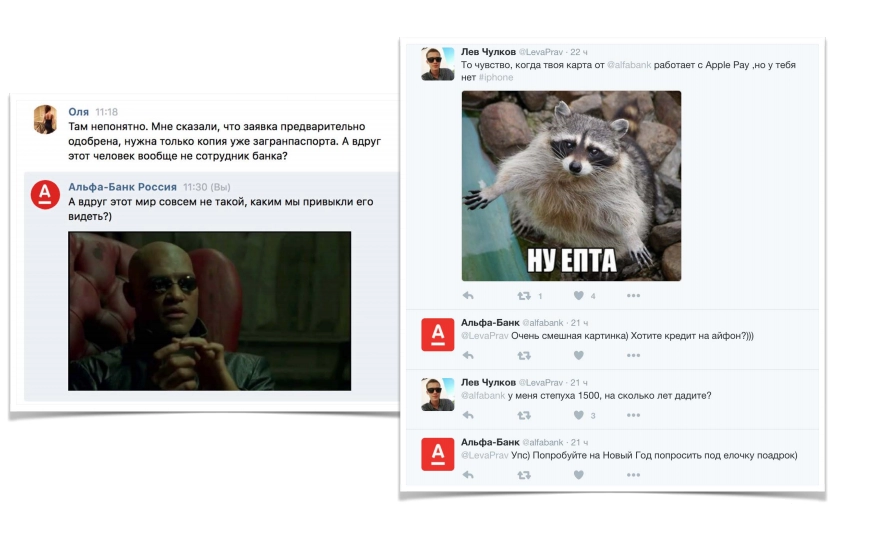Click @LevaPrav mention in Новый Год reply
874x544 pixels.
coord(484,455)
